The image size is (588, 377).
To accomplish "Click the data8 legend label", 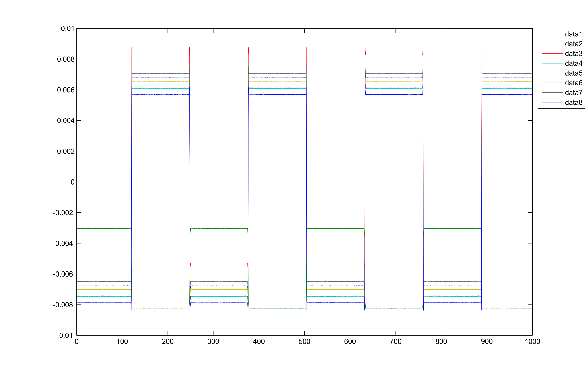I will (574, 102).
